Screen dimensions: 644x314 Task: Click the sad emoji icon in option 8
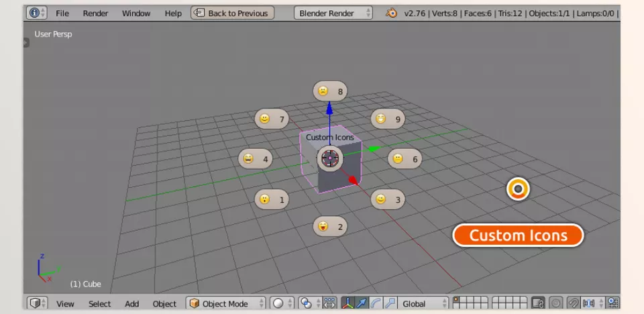[x=323, y=91]
